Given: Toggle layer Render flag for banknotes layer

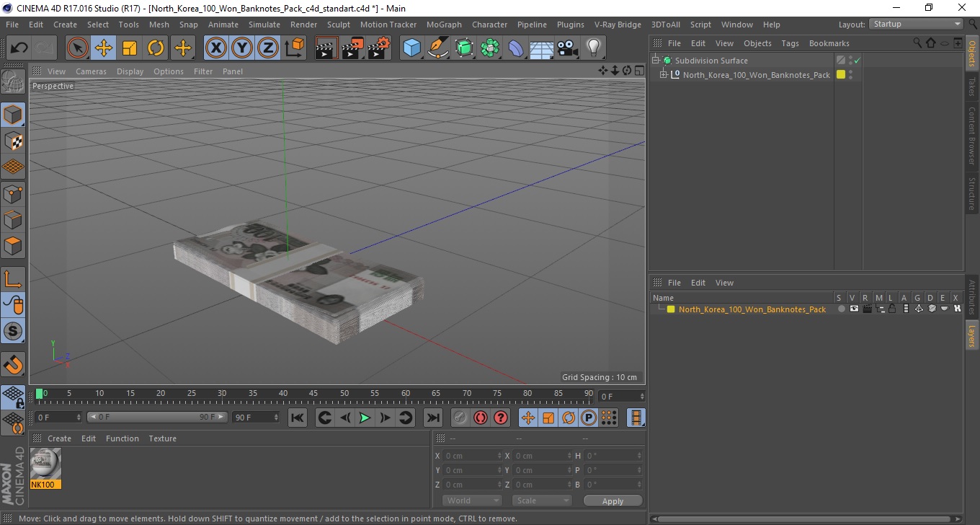Looking at the screenshot, I should coord(867,309).
